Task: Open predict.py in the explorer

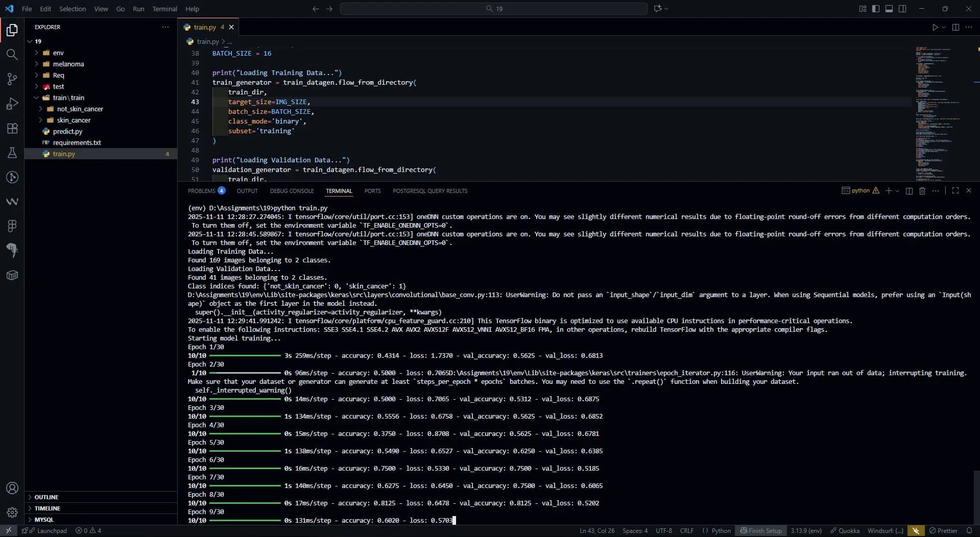Action: (67, 131)
